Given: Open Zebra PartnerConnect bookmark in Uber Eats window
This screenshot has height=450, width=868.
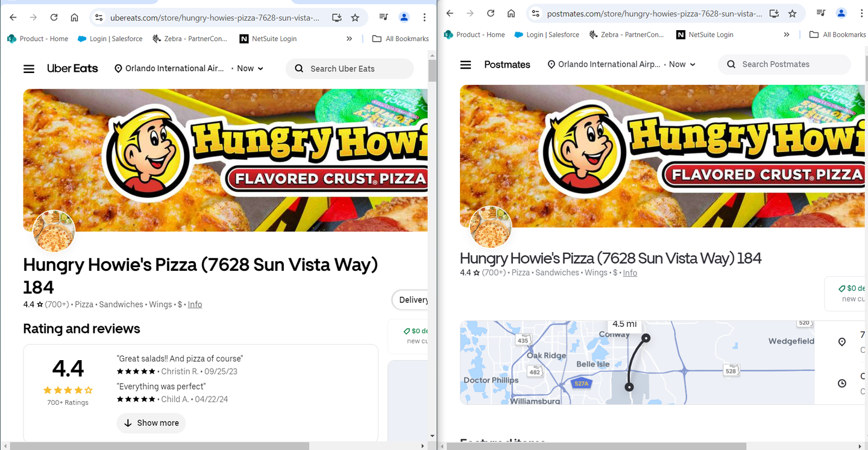Looking at the screenshot, I should (189, 39).
